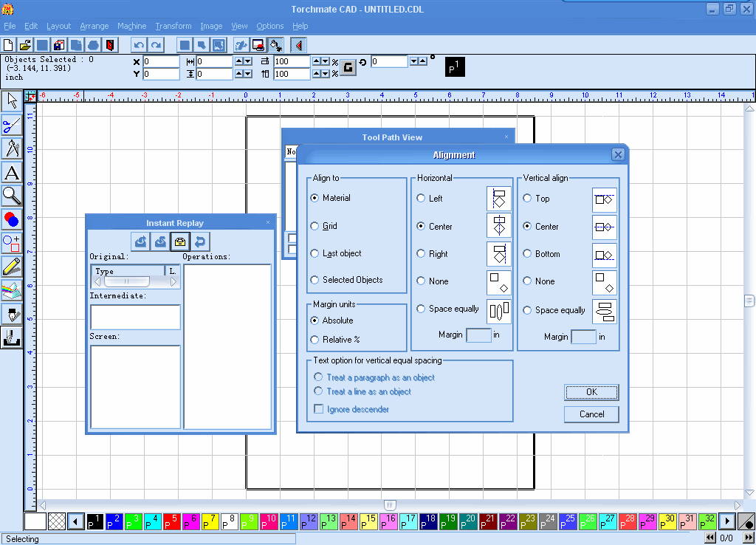Choose Horizontal Left alignment
The width and height of the screenshot is (756, 545).
coord(430,198)
